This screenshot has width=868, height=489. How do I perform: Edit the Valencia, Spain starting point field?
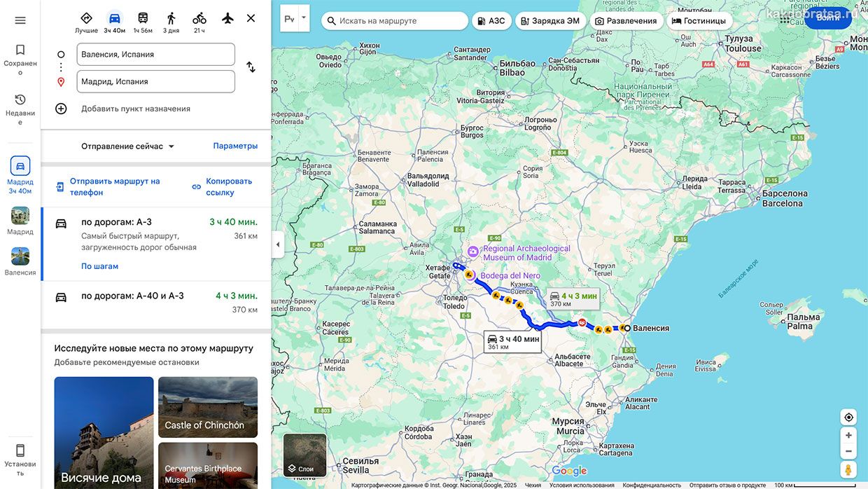coord(156,55)
